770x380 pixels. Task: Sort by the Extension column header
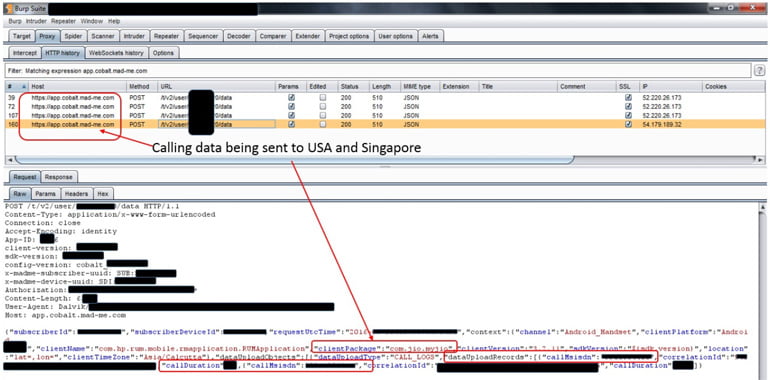coord(459,86)
